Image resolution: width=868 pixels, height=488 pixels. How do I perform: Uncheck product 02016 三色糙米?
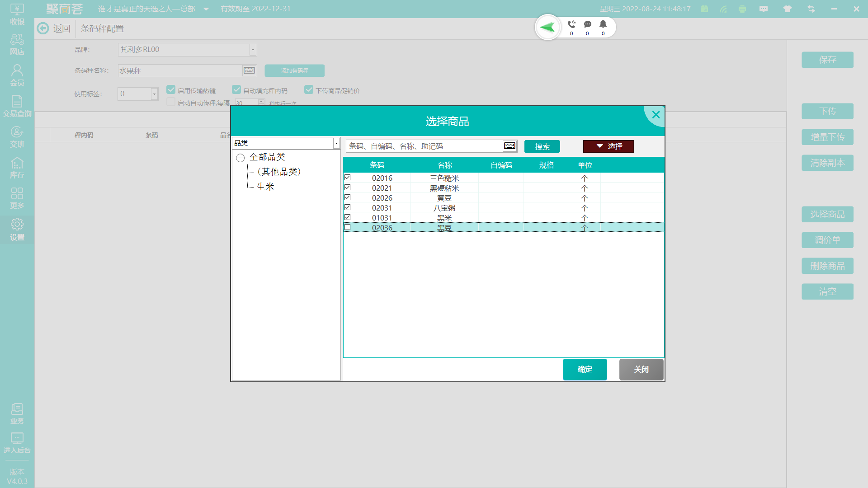tap(347, 178)
